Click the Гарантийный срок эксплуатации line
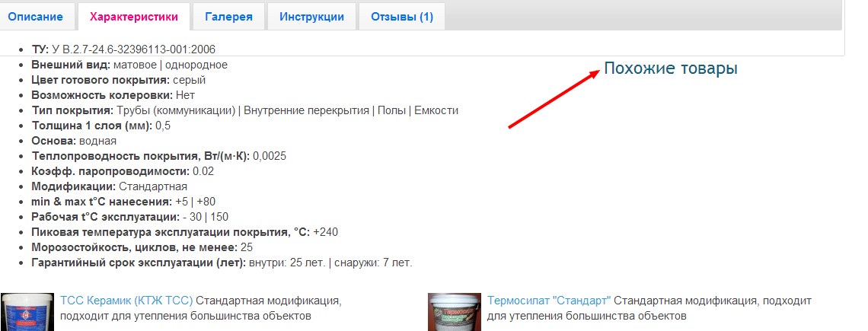 222,263
